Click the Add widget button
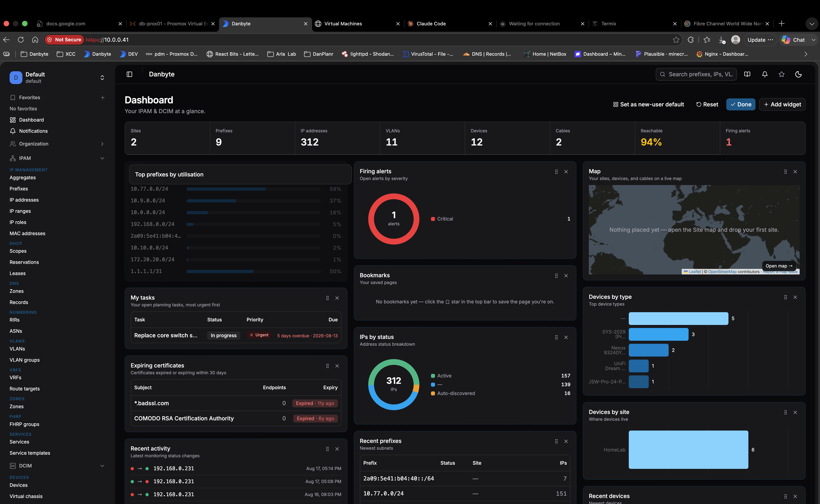Screen dimensions: 820x504 point(782,104)
